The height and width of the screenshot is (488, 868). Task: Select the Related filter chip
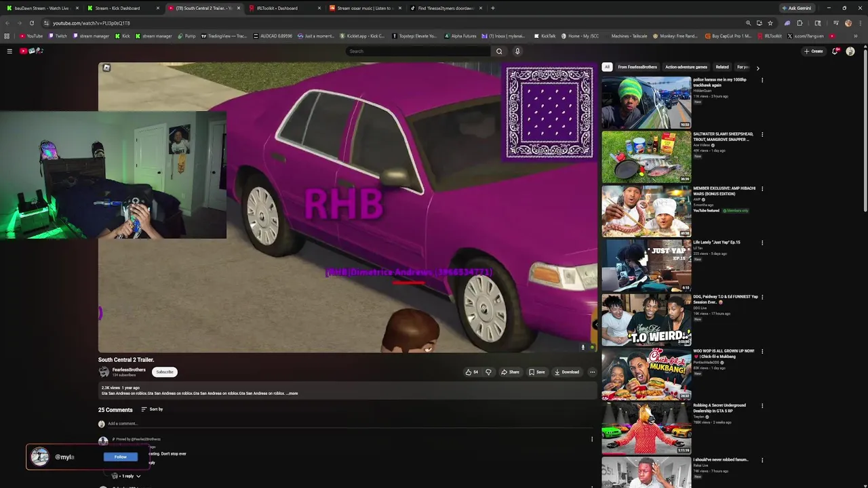(x=722, y=67)
